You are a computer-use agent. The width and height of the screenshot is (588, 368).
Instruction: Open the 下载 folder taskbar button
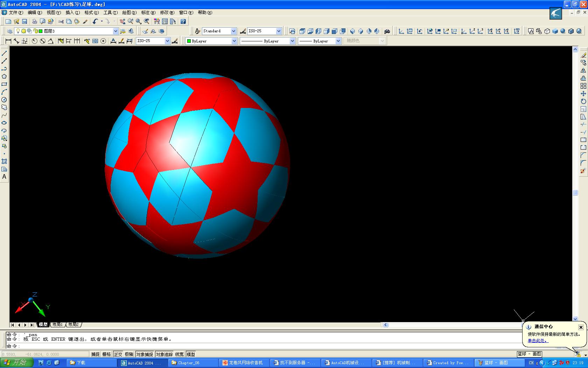92,363
